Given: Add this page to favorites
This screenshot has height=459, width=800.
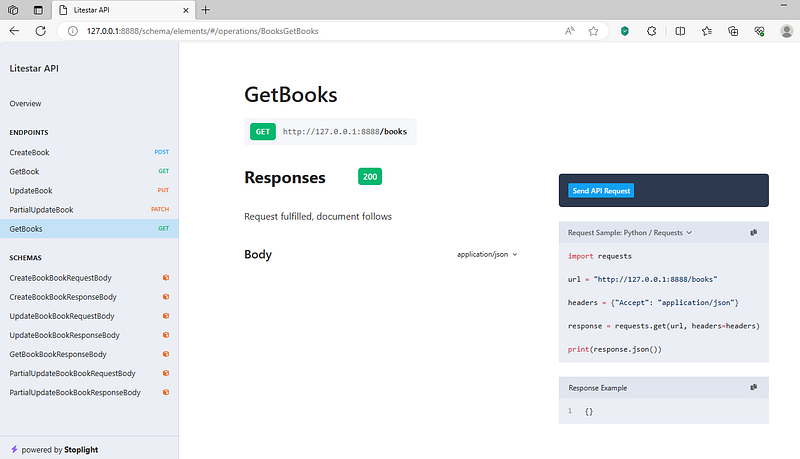Looking at the screenshot, I should coord(593,31).
